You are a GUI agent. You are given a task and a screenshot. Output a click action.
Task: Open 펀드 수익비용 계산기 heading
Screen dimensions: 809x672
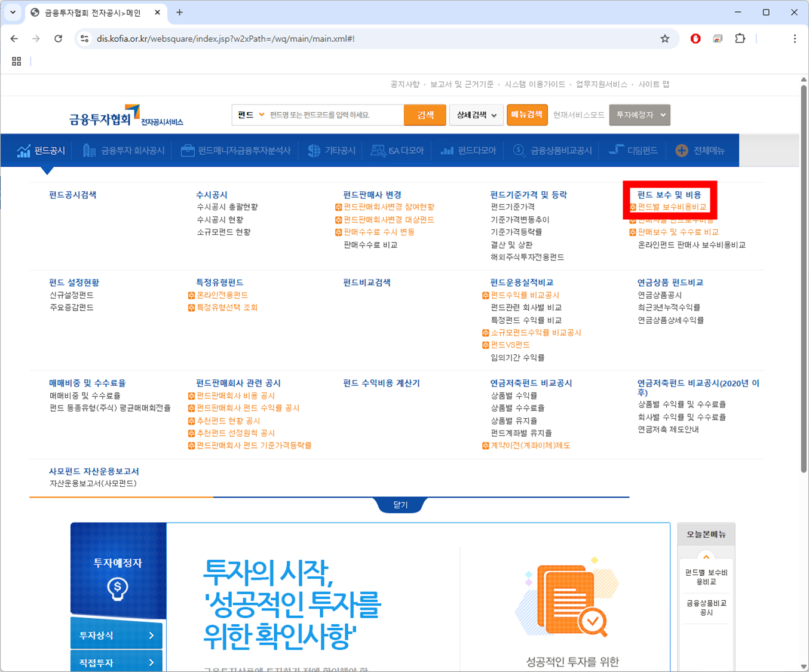(x=381, y=383)
